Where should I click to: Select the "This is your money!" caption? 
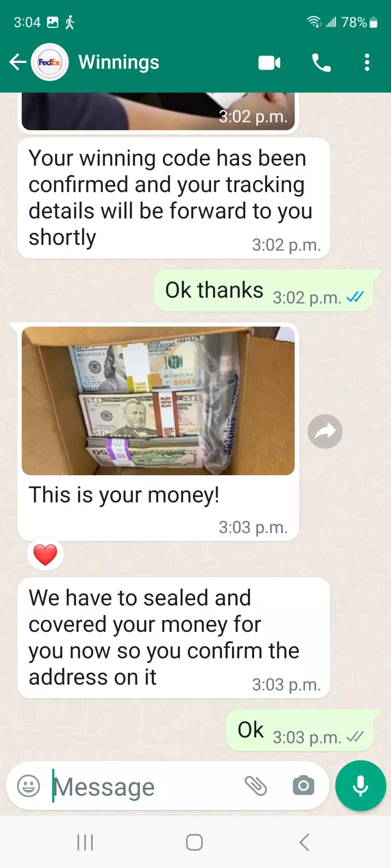click(x=124, y=495)
